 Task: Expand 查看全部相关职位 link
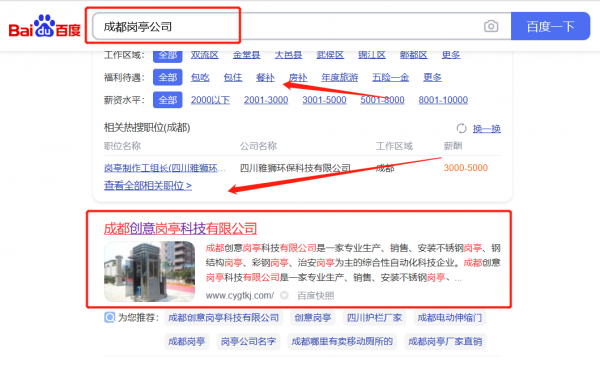(148, 186)
